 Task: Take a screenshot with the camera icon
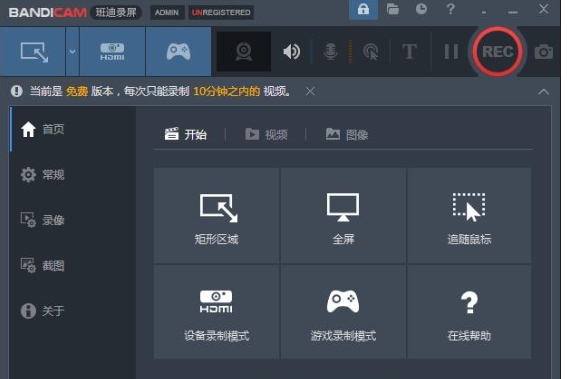[543, 52]
